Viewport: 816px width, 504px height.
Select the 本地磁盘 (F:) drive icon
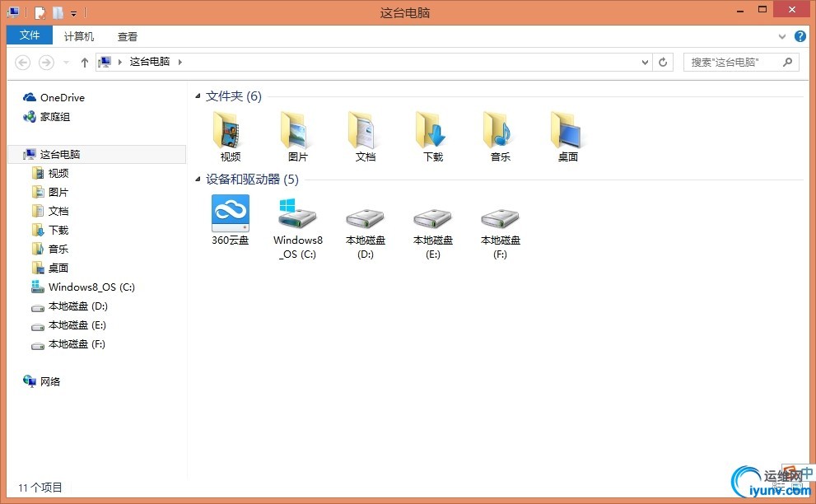[500, 218]
